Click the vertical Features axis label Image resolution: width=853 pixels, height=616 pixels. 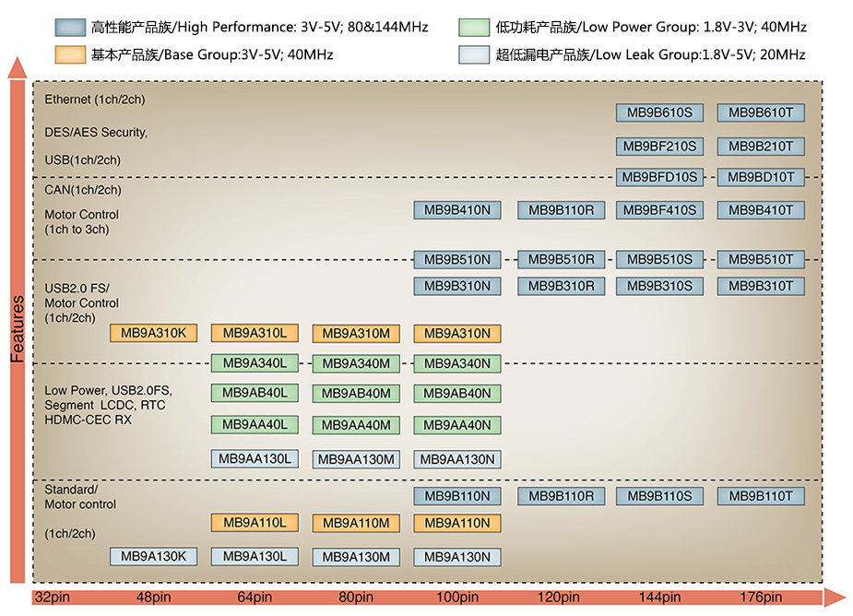17,329
